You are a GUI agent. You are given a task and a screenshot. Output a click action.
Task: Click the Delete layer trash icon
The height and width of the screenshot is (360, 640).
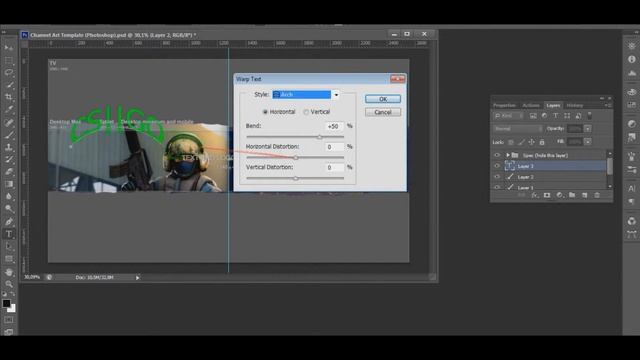[x=597, y=196]
